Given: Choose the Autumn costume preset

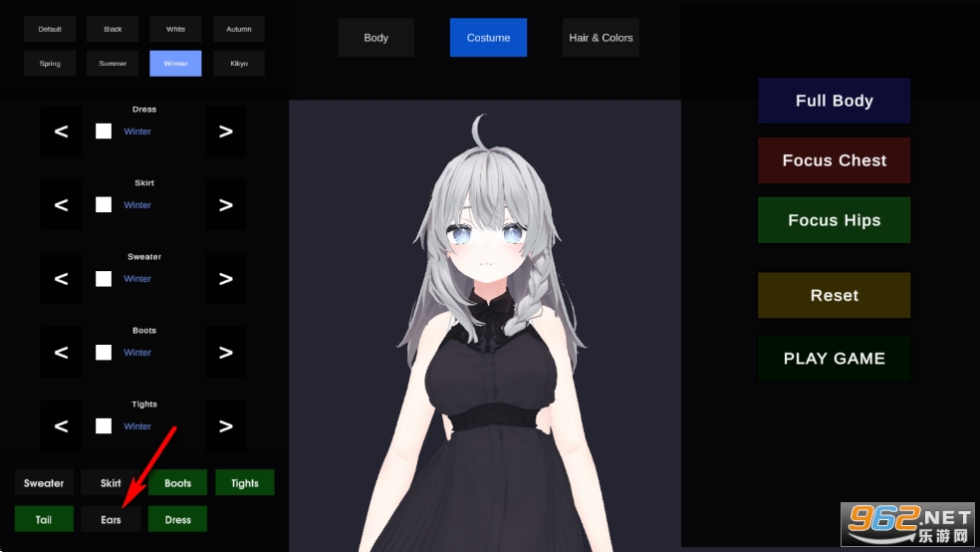Looking at the screenshot, I should pos(239,29).
